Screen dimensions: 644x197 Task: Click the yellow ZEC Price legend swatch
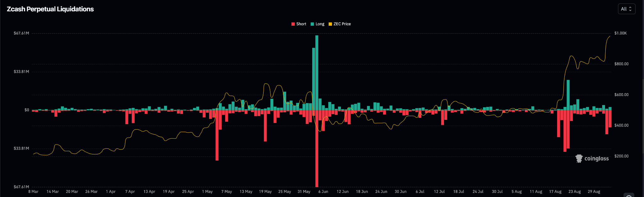(330, 24)
